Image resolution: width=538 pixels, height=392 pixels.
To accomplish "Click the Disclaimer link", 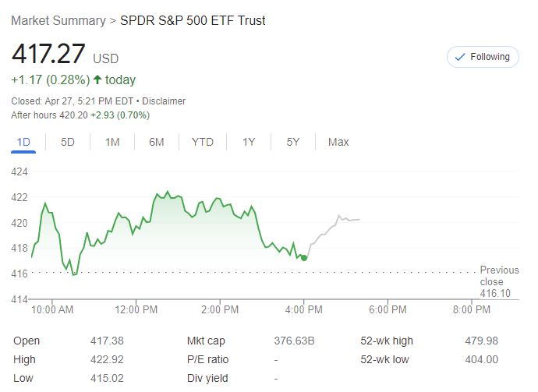I will point(165,101).
